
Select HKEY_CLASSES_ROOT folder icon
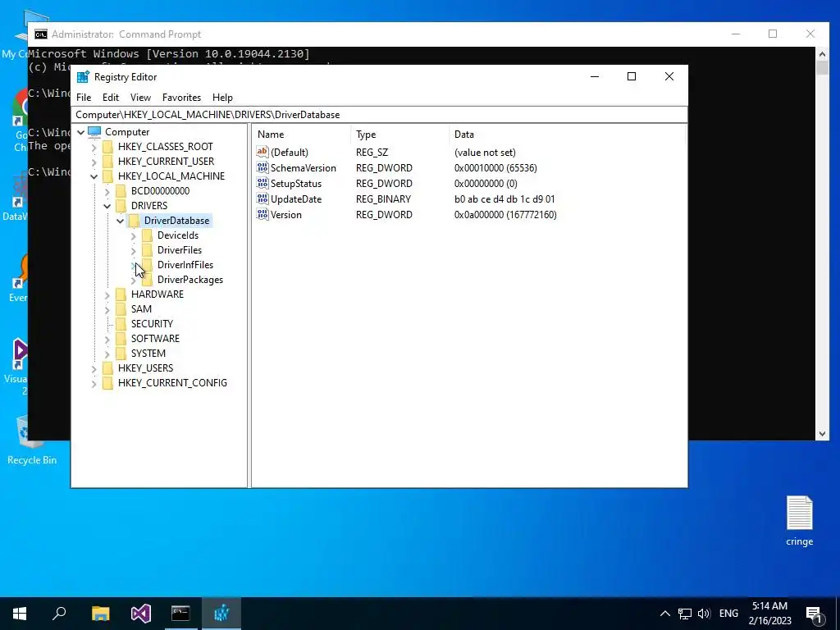(107, 147)
